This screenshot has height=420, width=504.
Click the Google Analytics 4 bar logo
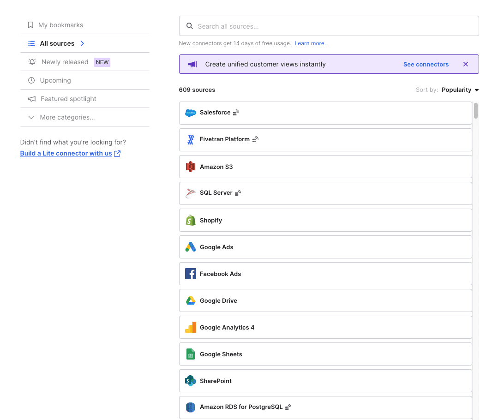191,327
